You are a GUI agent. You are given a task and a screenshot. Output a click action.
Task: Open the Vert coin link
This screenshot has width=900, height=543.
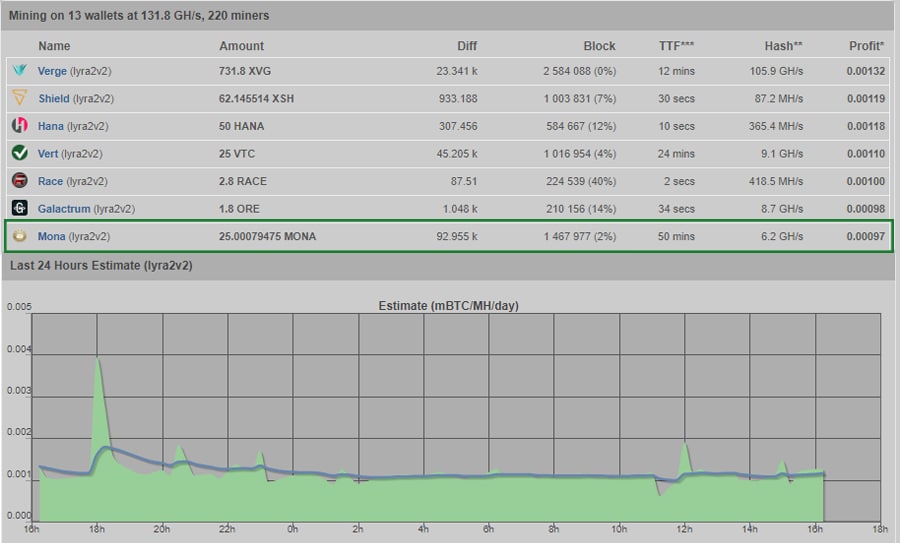(x=48, y=154)
